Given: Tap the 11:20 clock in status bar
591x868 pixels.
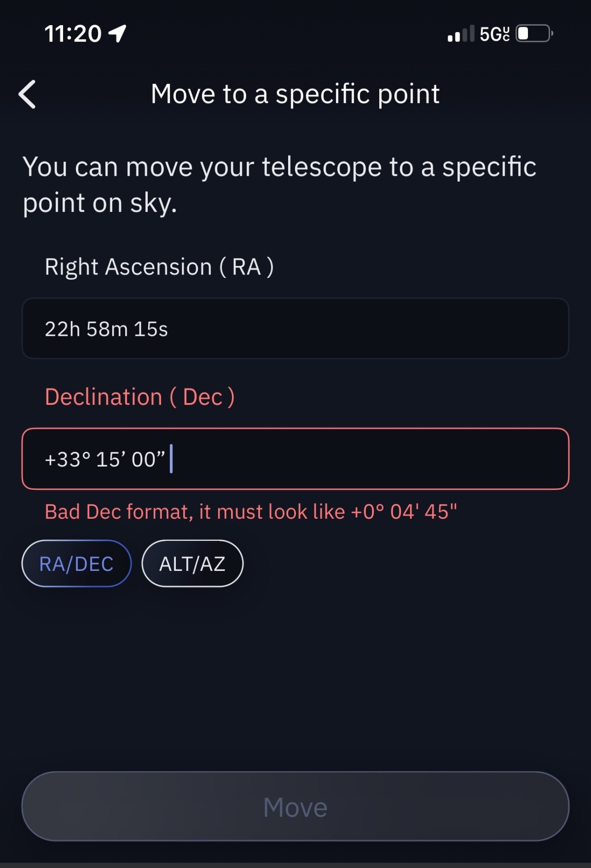Looking at the screenshot, I should (x=73, y=34).
